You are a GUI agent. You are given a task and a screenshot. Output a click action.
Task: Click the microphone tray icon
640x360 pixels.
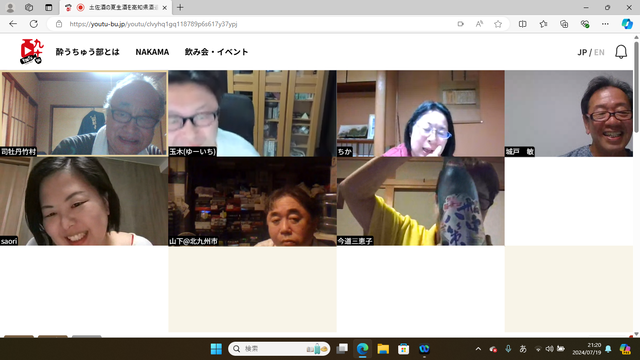[x=508, y=349]
